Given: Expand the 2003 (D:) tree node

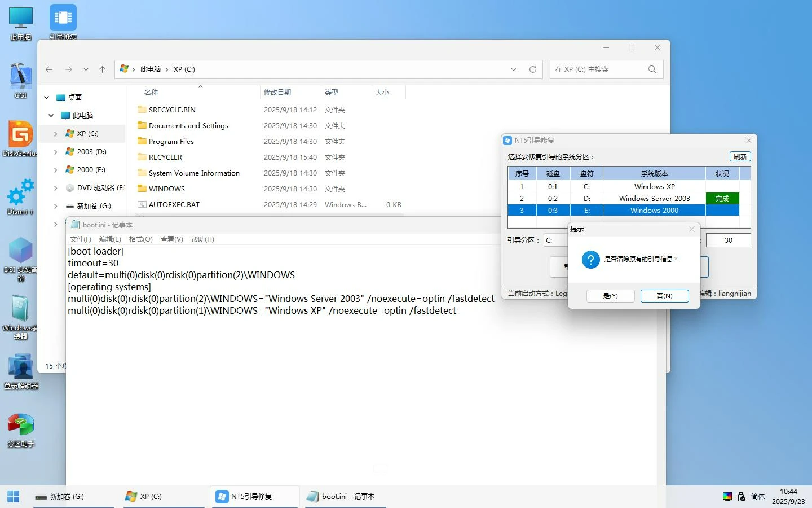Looking at the screenshot, I should click(x=55, y=152).
